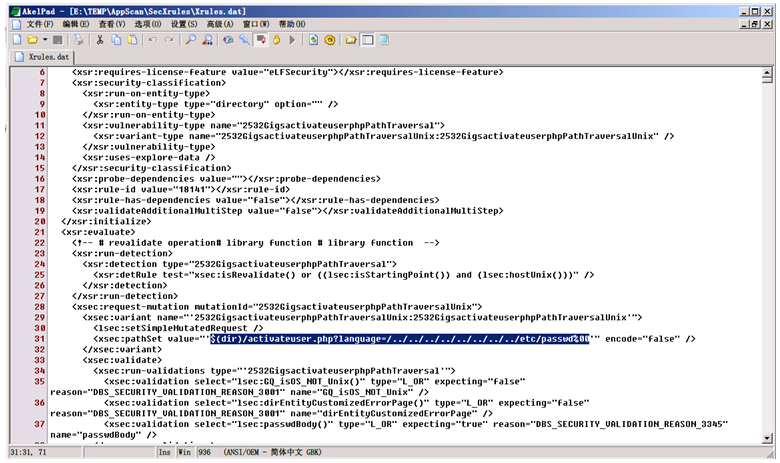Minimize the inner document window

[745, 23]
